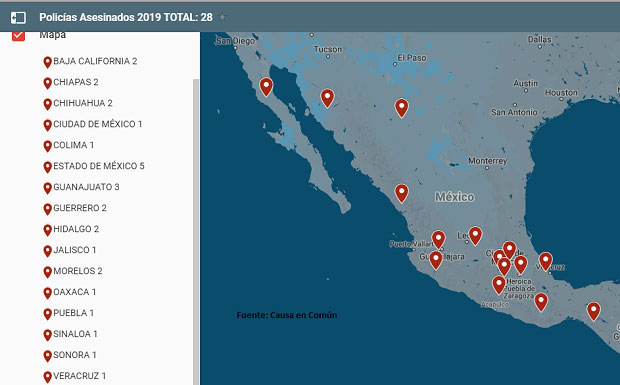The height and width of the screenshot is (385, 620).
Task: Click the Austin city label
Action: 525,83
